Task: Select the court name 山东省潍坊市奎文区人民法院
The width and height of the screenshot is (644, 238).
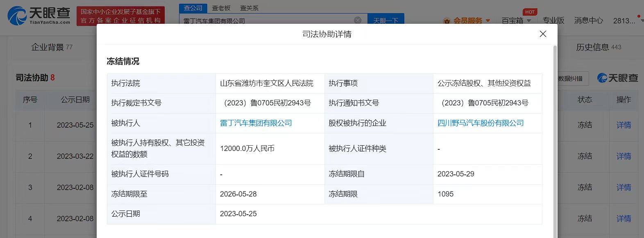Action: click(267, 83)
